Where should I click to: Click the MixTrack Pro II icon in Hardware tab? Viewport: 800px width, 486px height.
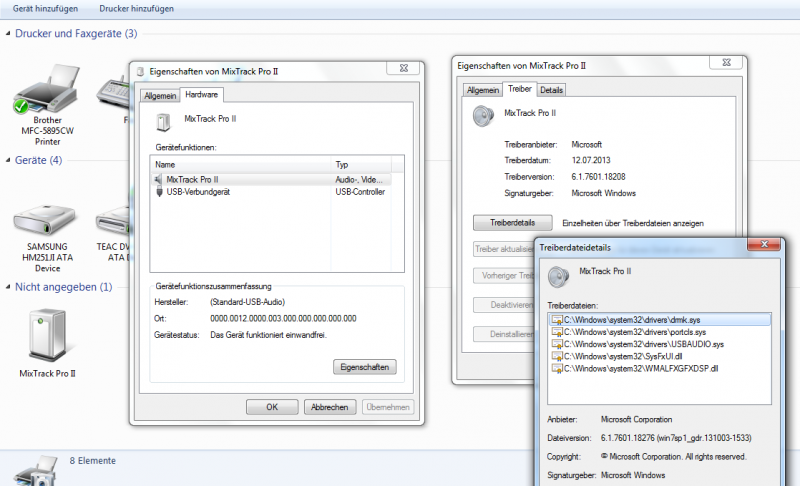pyautogui.click(x=163, y=122)
